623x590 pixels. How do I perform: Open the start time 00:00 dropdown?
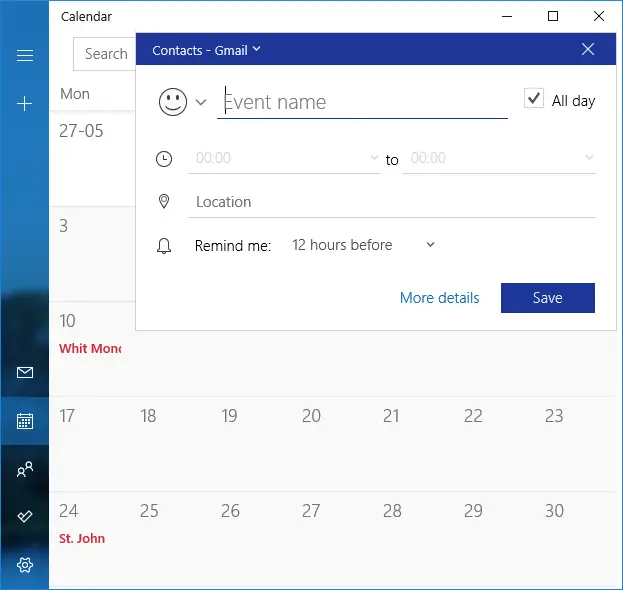(x=284, y=158)
